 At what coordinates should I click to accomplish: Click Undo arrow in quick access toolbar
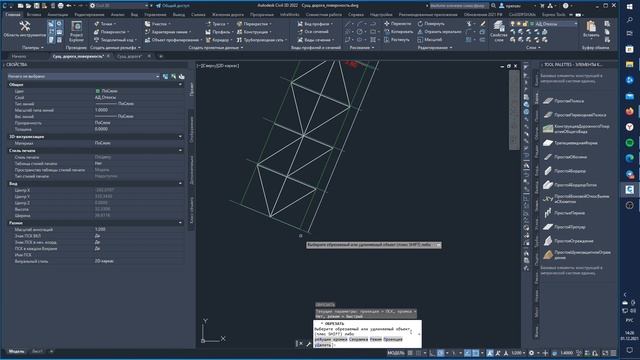pos(69,6)
